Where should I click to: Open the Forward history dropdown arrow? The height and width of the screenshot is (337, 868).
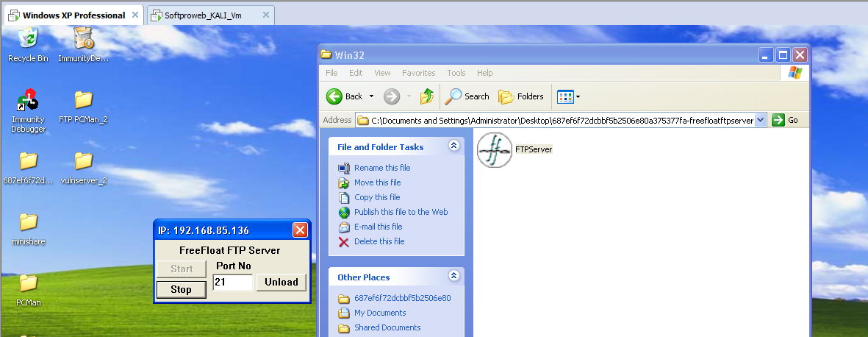point(409,96)
